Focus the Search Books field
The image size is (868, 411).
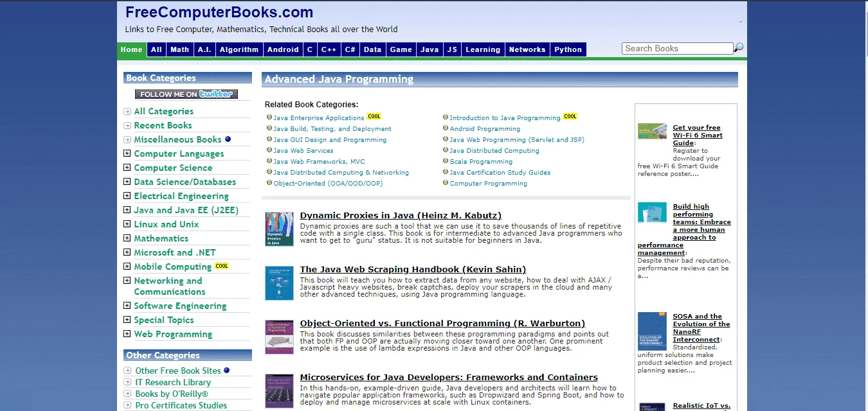click(678, 48)
